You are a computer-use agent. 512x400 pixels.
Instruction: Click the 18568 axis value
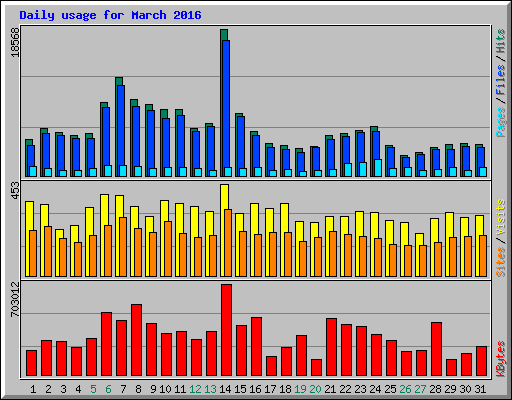[x=15, y=42]
